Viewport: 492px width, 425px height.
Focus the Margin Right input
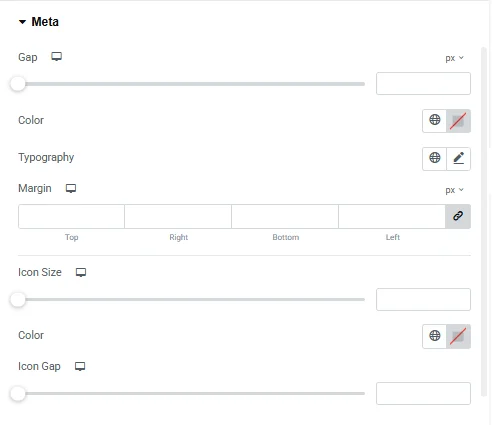pyautogui.click(x=178, y=216)
